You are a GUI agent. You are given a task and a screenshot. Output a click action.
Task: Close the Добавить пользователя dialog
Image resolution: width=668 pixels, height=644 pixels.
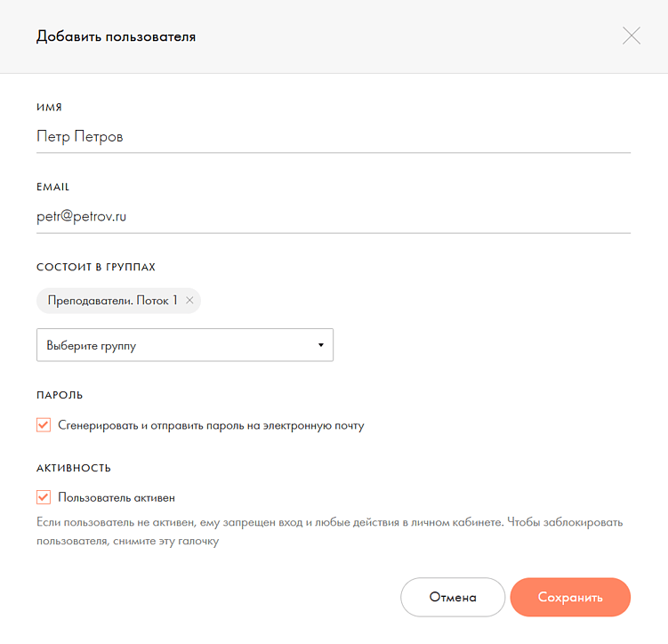point(632,36)
